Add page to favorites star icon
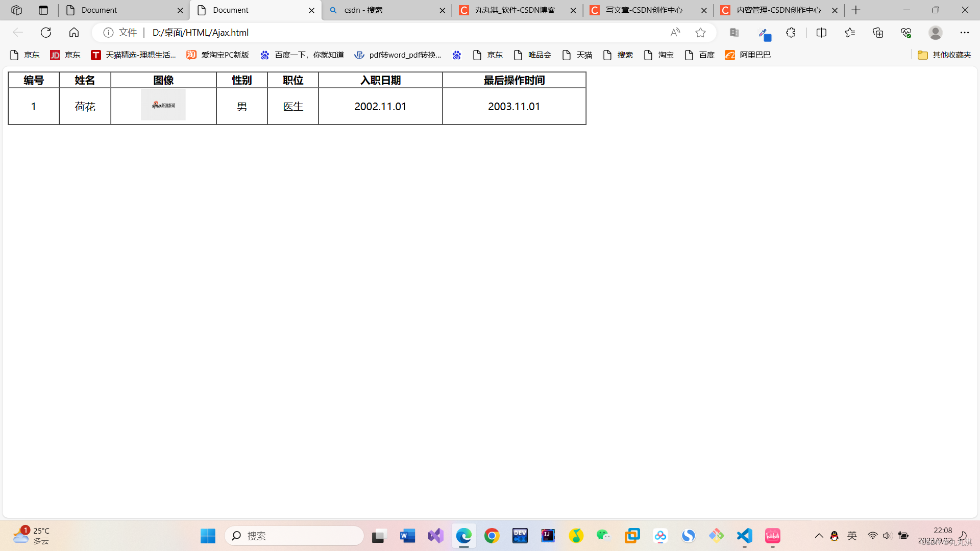 point(700,33)
